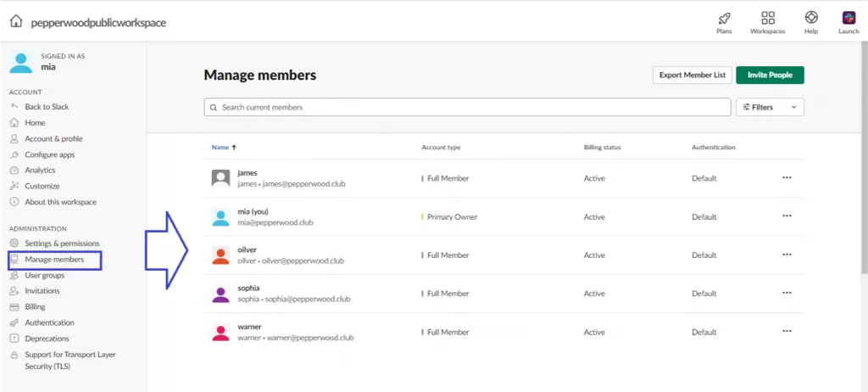Click the home icon beside the workspace name

pyautogui.click(x=17, y=22)
